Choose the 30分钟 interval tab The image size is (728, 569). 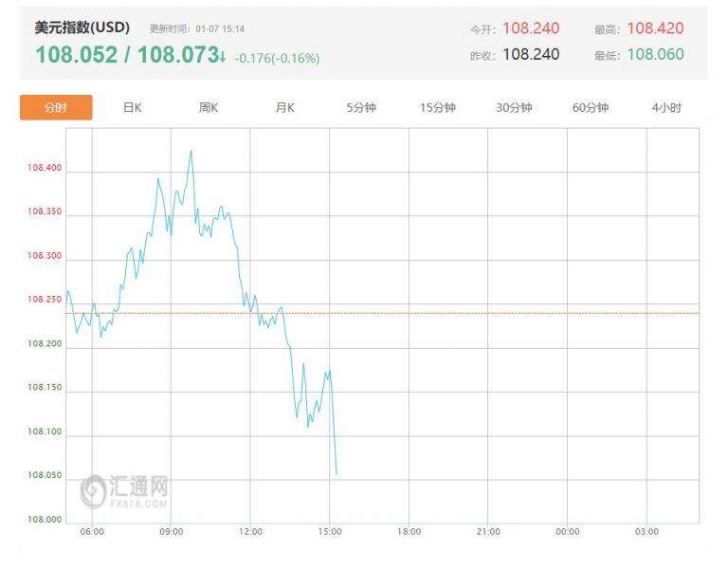[514, 108]
